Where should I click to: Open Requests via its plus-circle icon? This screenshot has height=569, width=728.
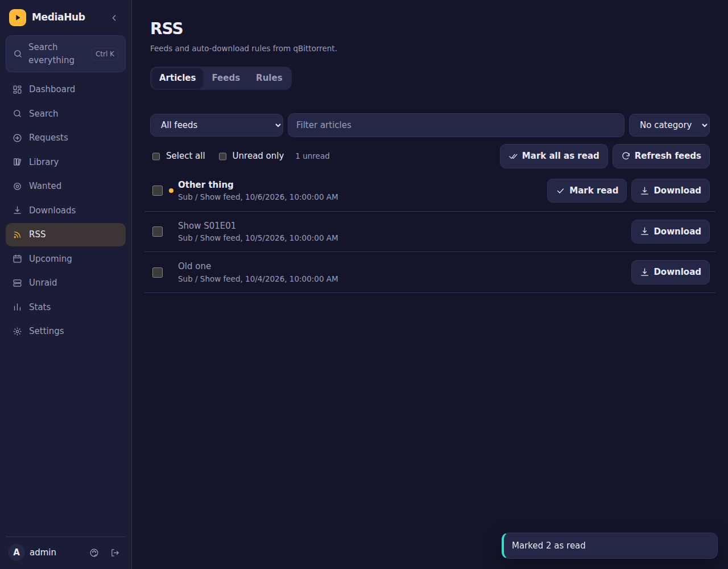(18, 138)
